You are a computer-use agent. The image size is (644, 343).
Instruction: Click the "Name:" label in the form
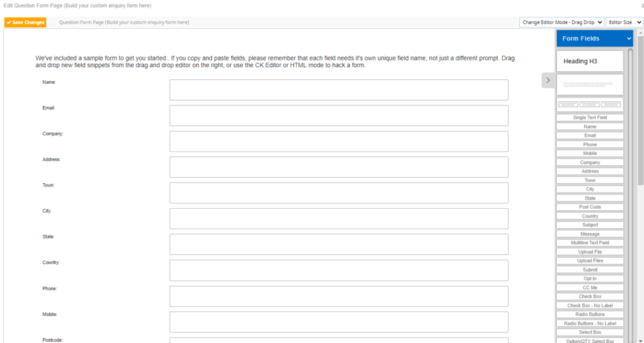point(49,82)
